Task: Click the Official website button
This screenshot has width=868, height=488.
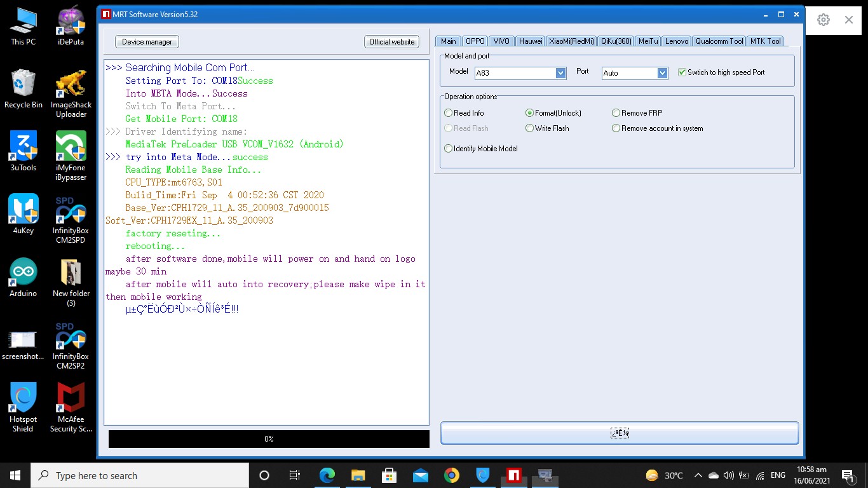Action: pos(391,42)
